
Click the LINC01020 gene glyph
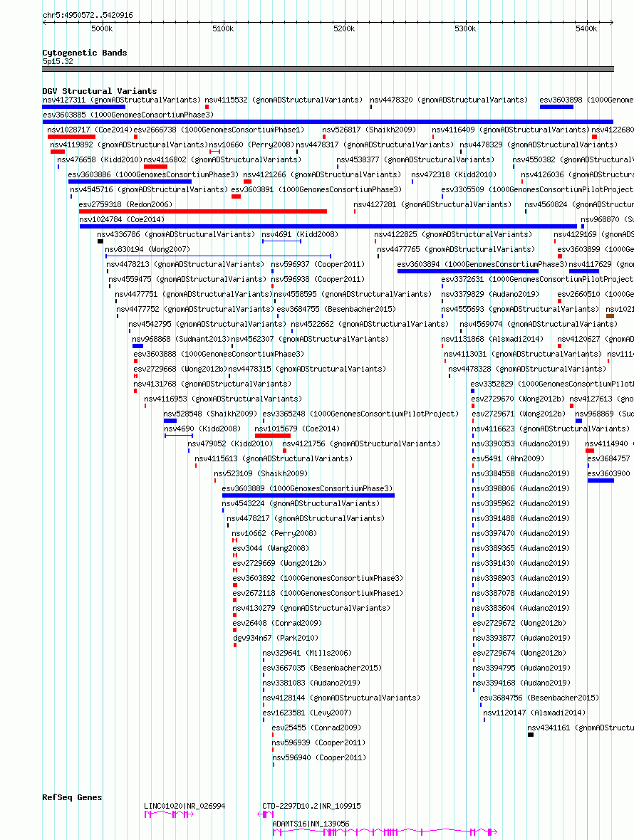click(x=169, y=814)
